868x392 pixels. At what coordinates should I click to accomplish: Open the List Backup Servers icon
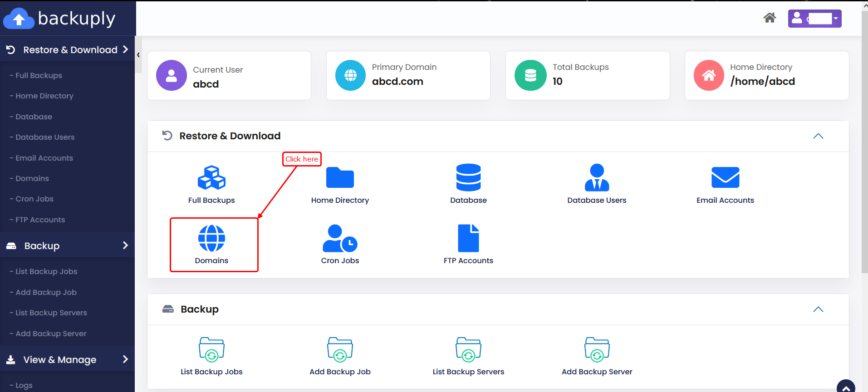click(468, 350)
